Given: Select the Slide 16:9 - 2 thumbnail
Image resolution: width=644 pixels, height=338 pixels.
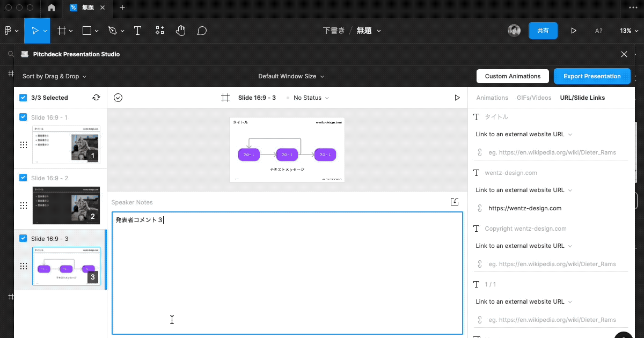Looking at the screenshot, I should click(x=66, y=205).
